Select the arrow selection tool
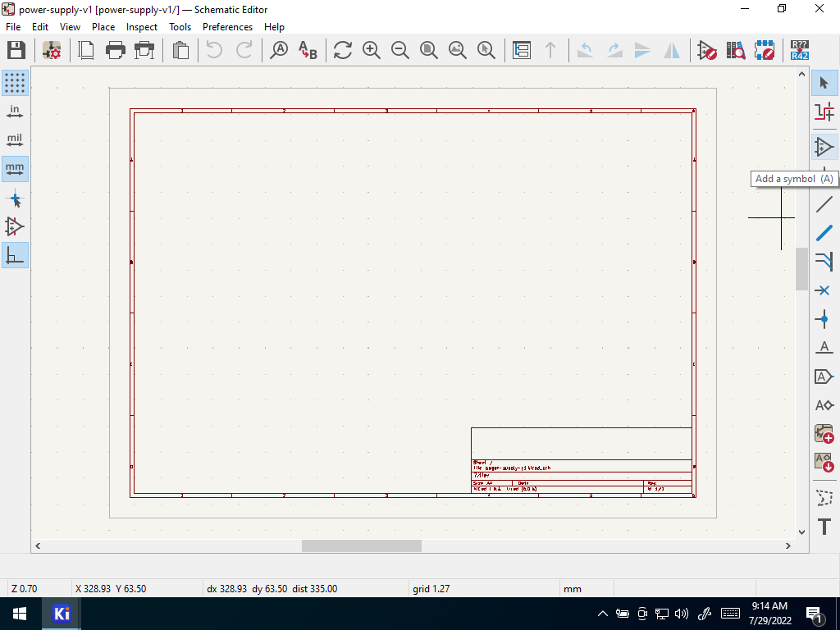840x630 pixels. (824, 83)
